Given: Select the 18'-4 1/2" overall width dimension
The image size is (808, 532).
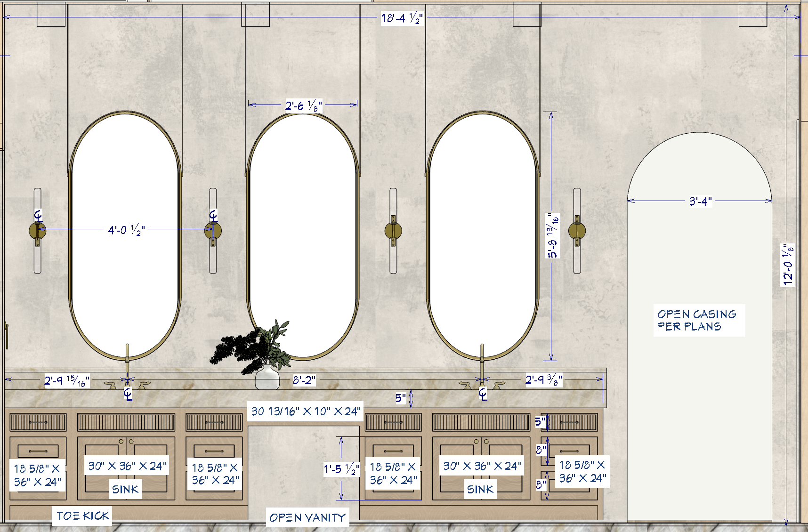Looking at the screenshot, I should (x=402, y=18).
